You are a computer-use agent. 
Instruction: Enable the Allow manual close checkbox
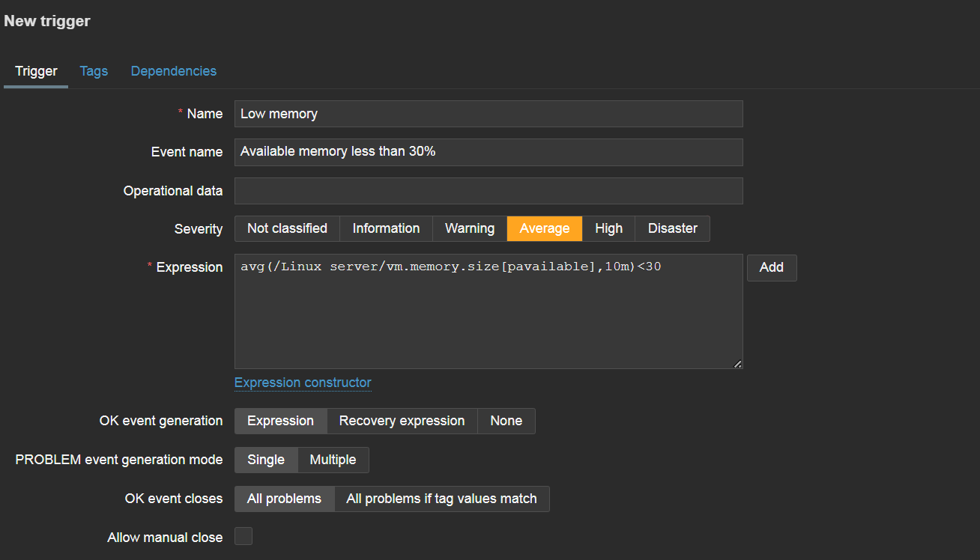click(x=244, y=536)
